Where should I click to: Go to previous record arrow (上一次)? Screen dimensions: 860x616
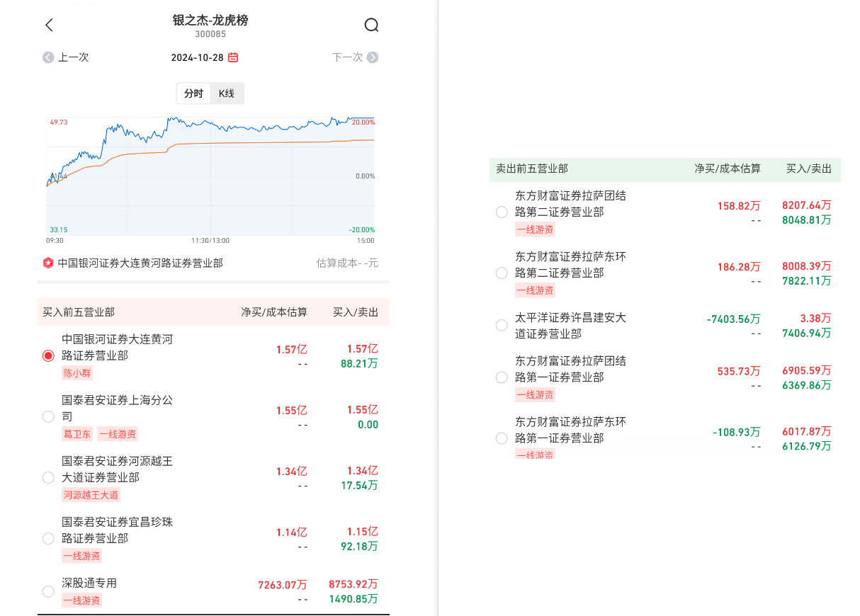(x=48, y=57)
